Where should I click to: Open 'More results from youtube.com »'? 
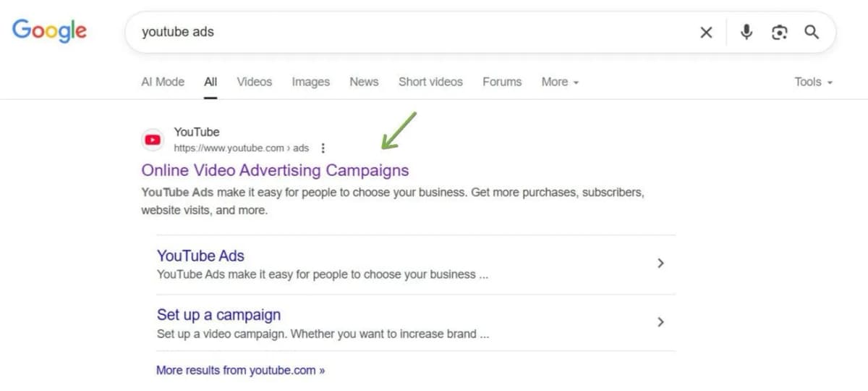point(241,370)
